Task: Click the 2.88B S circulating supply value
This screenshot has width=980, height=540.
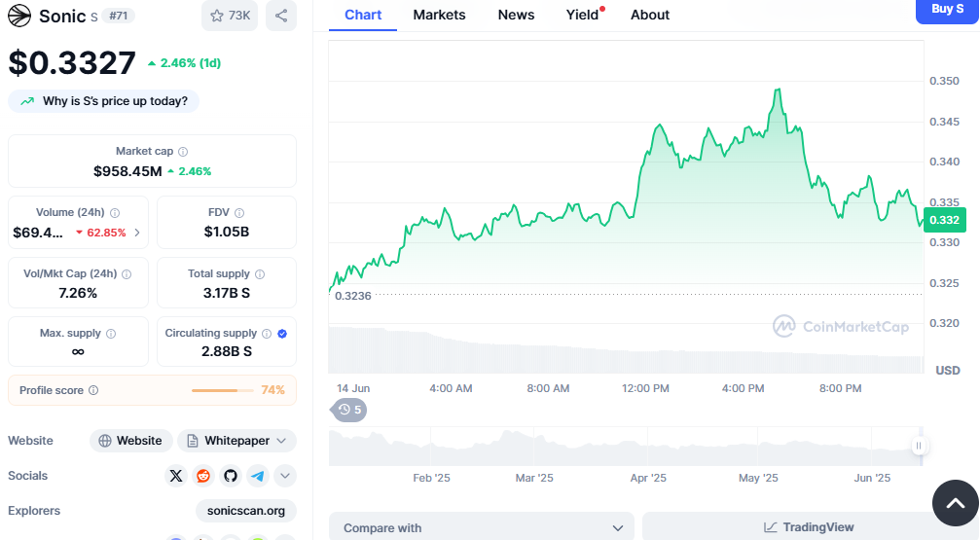Action: point(227,351)
